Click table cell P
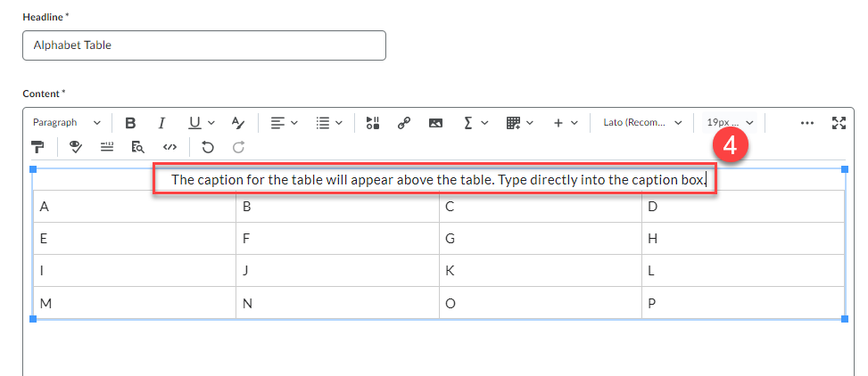 click(x=743, y=302)
